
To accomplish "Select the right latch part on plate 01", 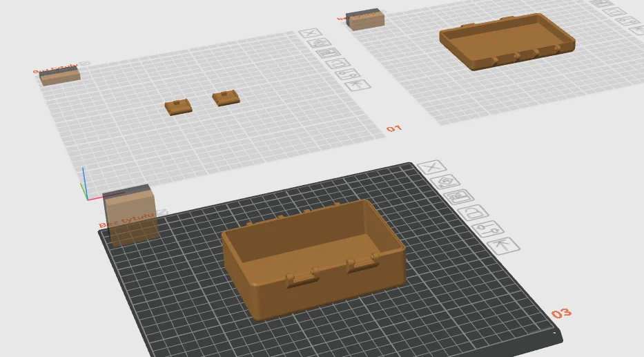I will [x=226, y=98].
